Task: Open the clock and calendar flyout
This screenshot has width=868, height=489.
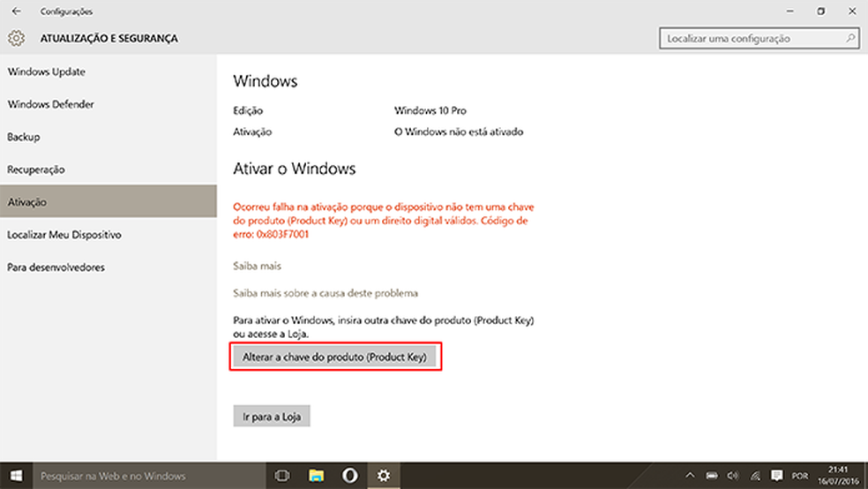Action: (x=838, y=476)
